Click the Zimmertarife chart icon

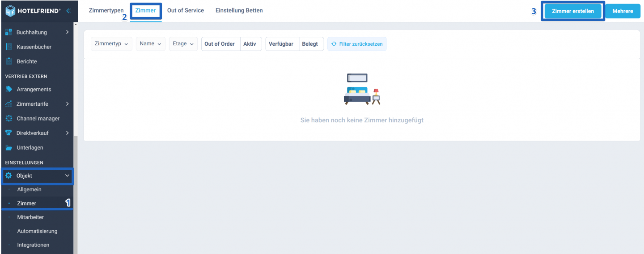pyautogui.click(x=8, y=104)
